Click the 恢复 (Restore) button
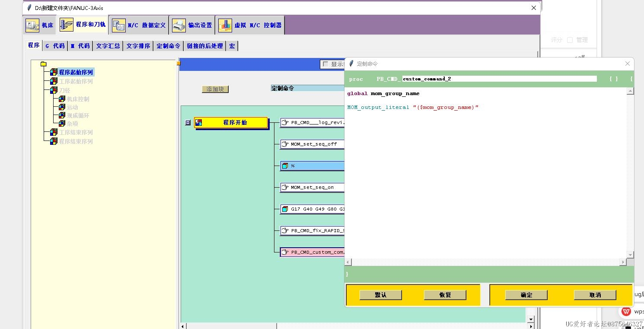Image resolution: width=644 pixels, height=329 pixels. click(445, 295)
